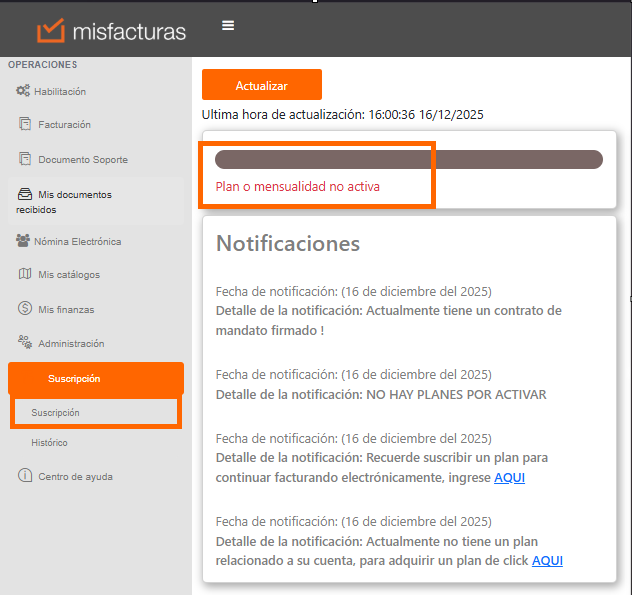Click AQUI link to acquire a plan
Screen dimensions: 632x595
pyautogui.click(x=547, y=560)
